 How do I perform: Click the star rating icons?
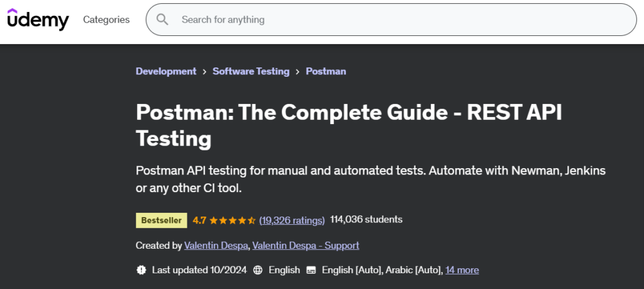click(x=232, y=220)
